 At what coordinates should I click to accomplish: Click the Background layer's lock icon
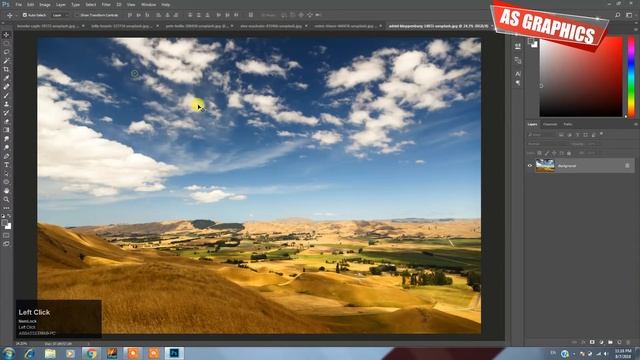[627, 166]
